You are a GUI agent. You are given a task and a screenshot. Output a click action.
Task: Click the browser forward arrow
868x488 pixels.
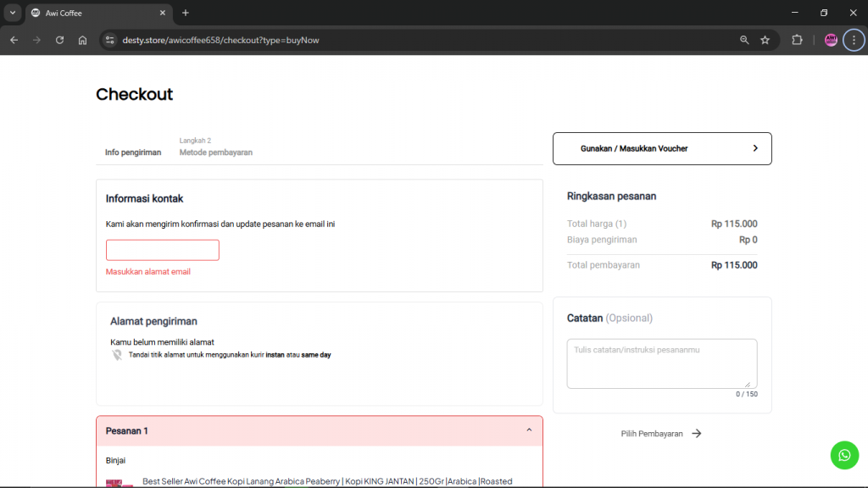36,40
